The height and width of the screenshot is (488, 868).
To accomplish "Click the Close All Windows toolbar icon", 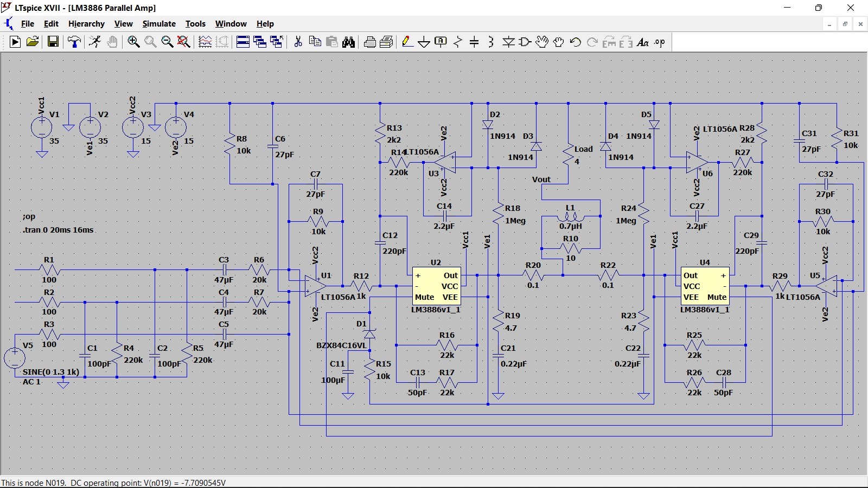I will (277, 42).
